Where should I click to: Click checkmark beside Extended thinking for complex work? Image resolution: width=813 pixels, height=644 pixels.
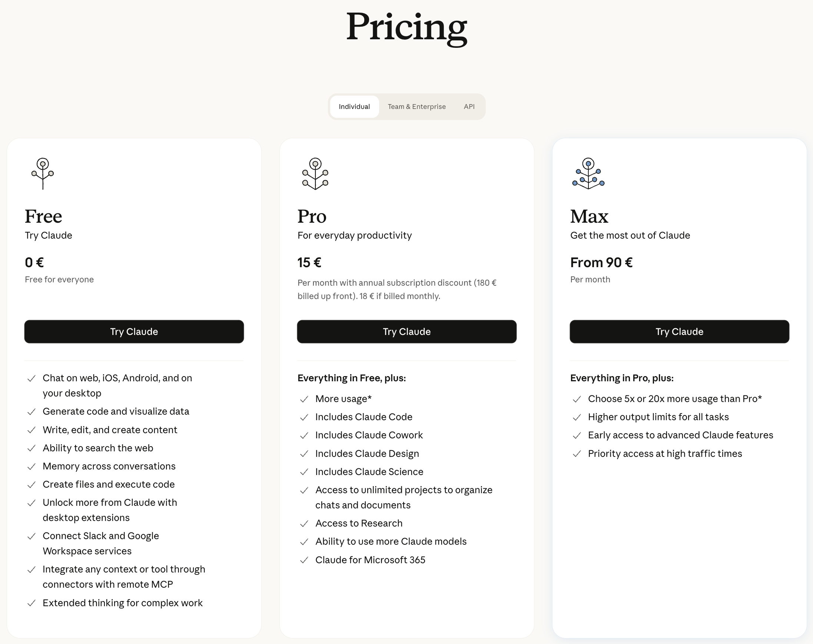(x=31, y=603)
